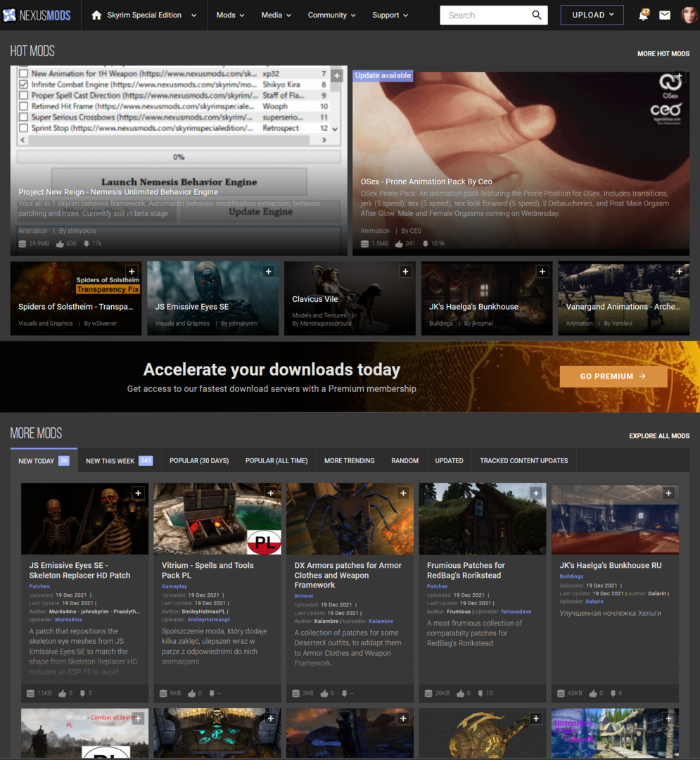Click the vertical scrollbar down arrow in Nemesis list

tap(335, 129)
